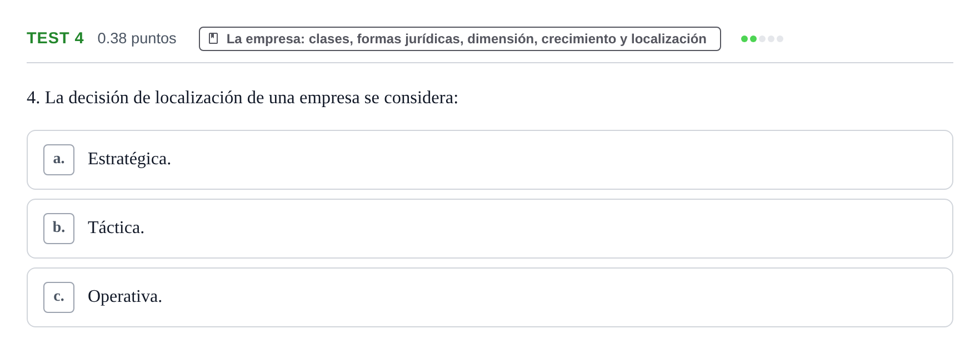The image size is (980, 354).
Task: Choose the answer text Táctica.
Action: click(x=116, y=227)
